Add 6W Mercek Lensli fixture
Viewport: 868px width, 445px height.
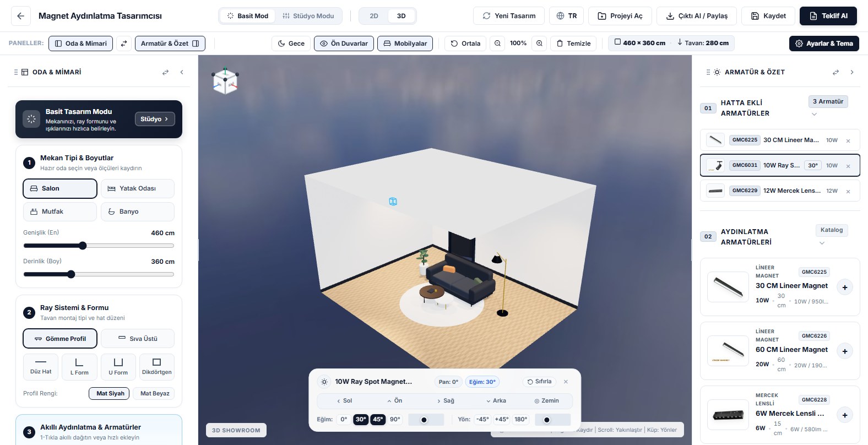point(845,415)
